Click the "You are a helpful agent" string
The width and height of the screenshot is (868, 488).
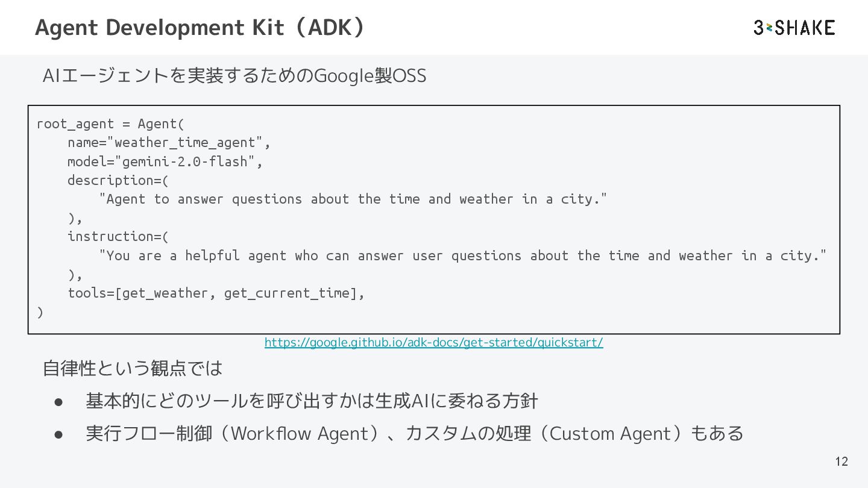tap(462, 255)
